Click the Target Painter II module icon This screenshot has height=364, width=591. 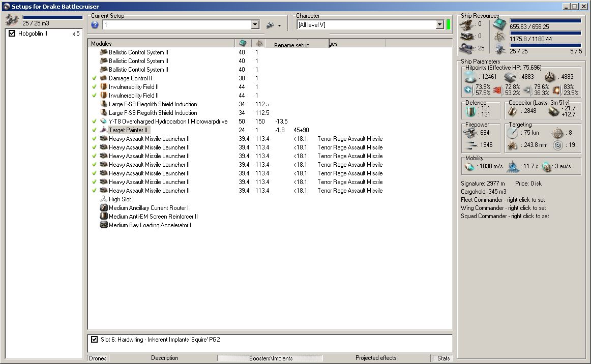104,130
